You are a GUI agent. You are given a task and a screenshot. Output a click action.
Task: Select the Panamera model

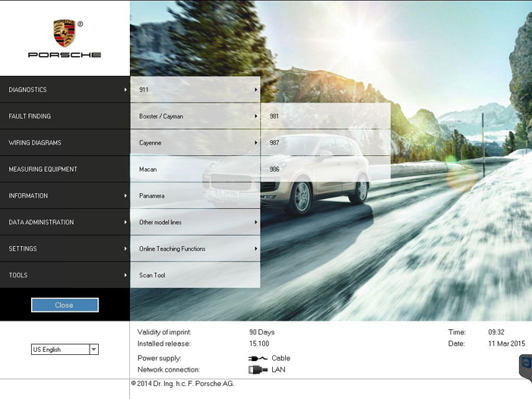195,195
